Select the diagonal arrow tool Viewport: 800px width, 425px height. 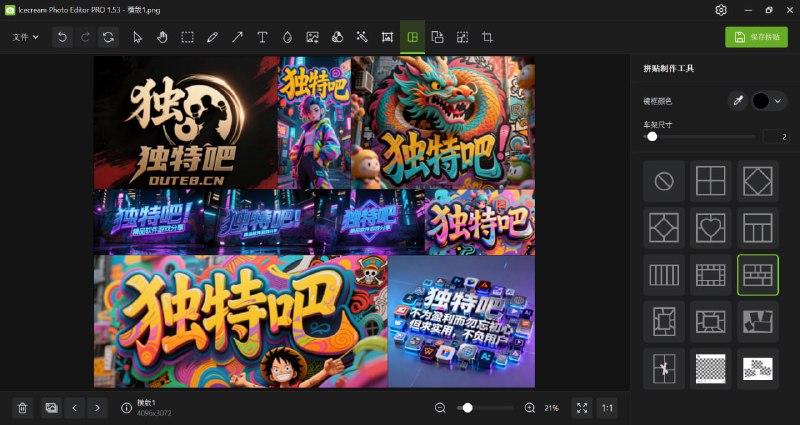237,37
